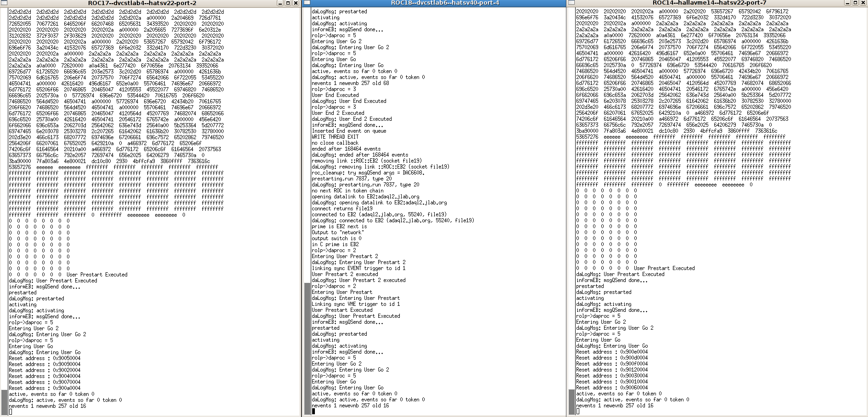Click 'Reset address : 0x900e0004' in ROC14 terminal

[612, 352]
